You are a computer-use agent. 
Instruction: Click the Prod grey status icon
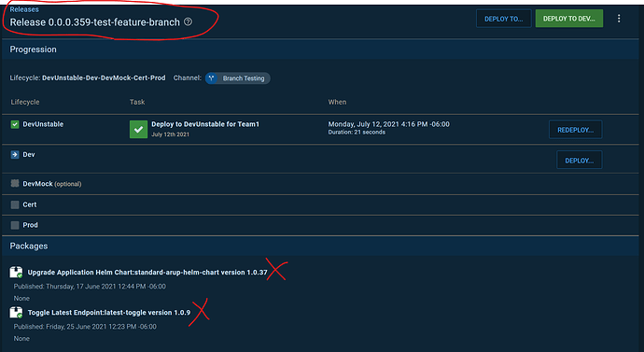[x=15, y=225]
